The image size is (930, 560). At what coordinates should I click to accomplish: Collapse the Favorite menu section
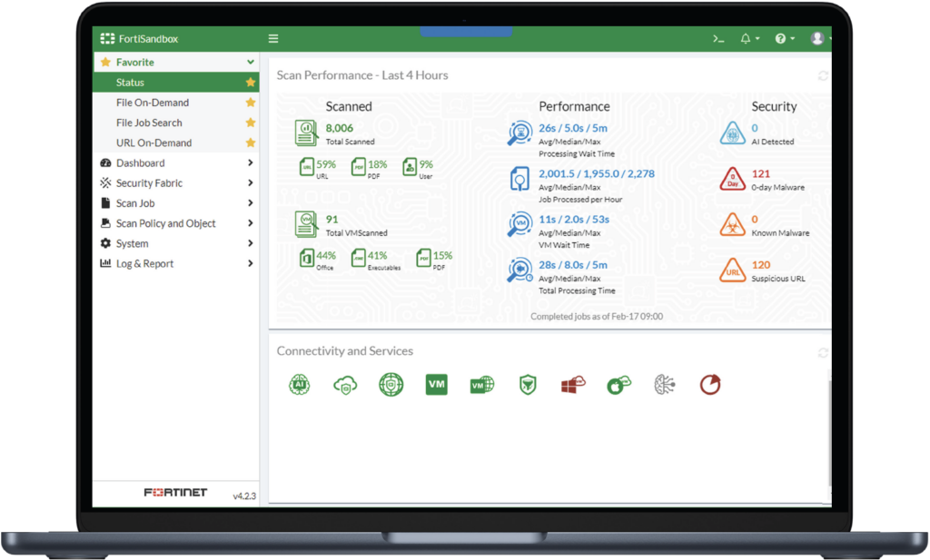pyautogui.click(x=250, y=63)
